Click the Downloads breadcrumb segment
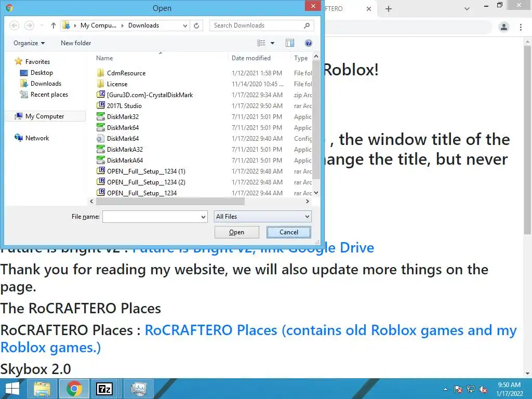 pos(143,25)
